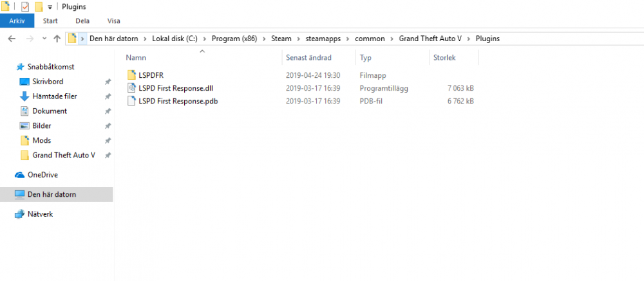Open the Arkiv ribbon tab
644x281 pixels.
tap(17, 21)
